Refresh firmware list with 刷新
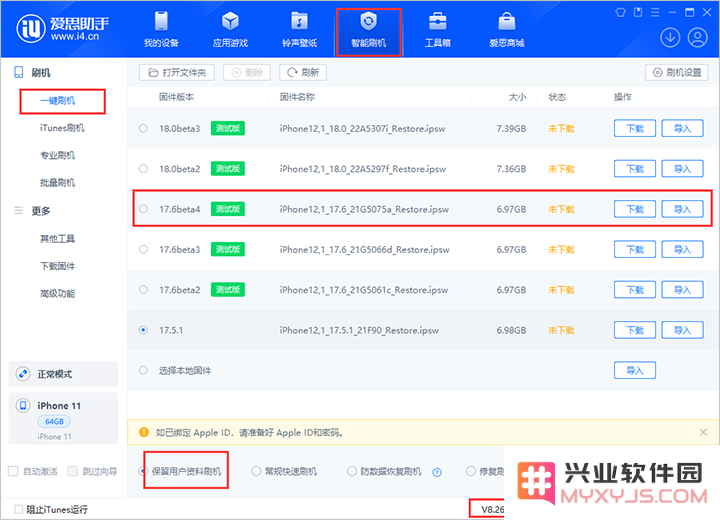Image resolution: width=720 pixels, height=520 pixels. pos(303,72)
